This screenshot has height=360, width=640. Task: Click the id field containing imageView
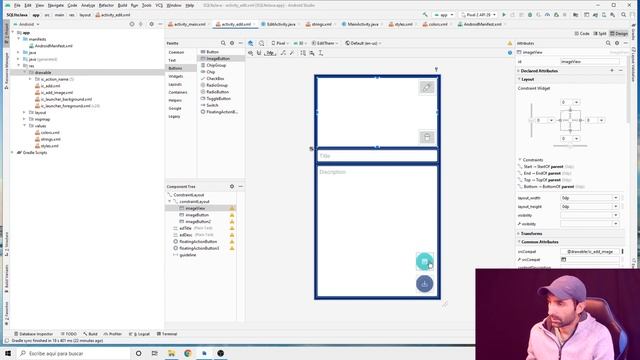tap(589, 62)
